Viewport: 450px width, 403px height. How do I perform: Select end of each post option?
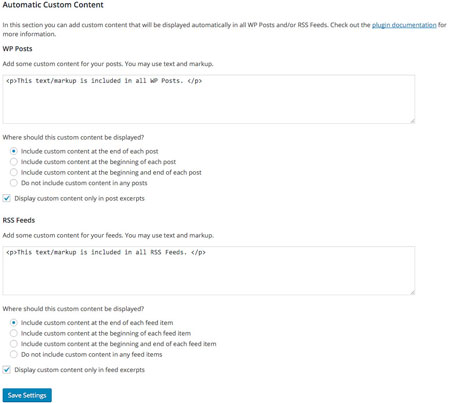(x=13, y=151)
